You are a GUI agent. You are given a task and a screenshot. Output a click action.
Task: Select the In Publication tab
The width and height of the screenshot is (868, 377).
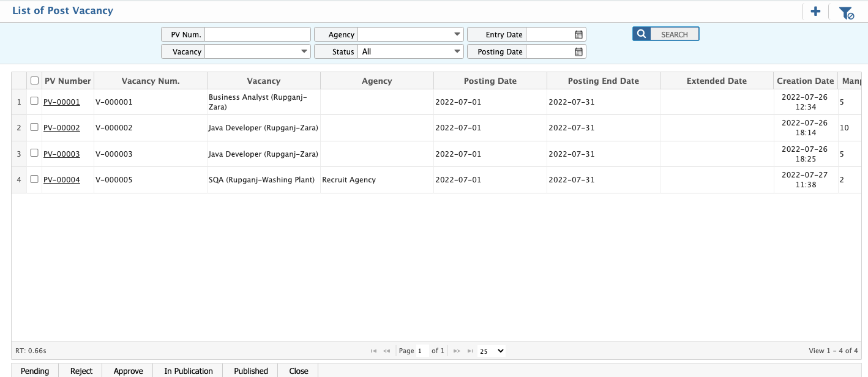point(188,371)
